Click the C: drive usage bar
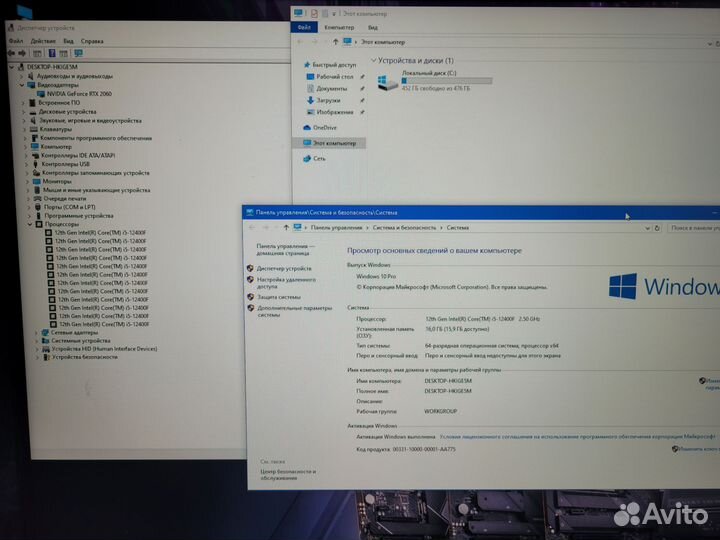This screenshot has height=540, width=720. (x=446, y=81)
